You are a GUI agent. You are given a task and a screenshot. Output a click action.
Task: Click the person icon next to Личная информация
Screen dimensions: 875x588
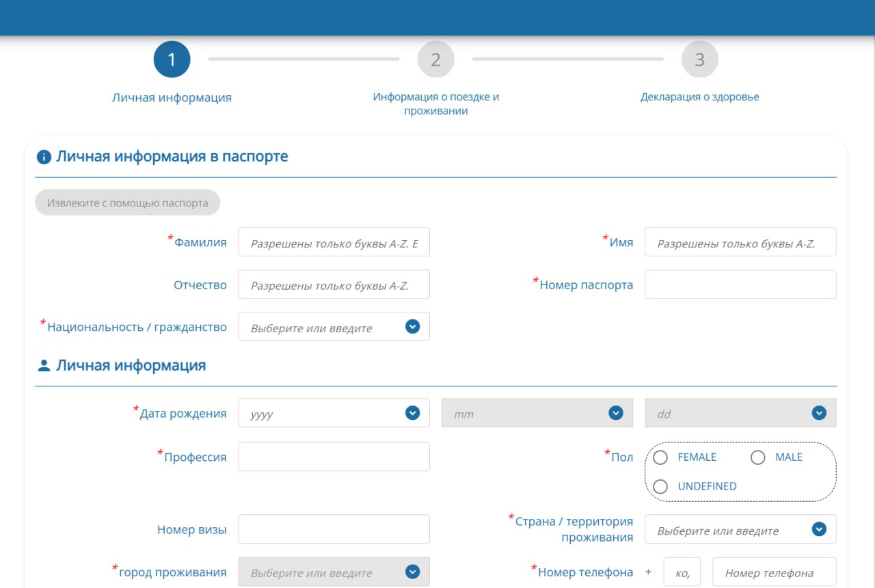tap(44, 364)
